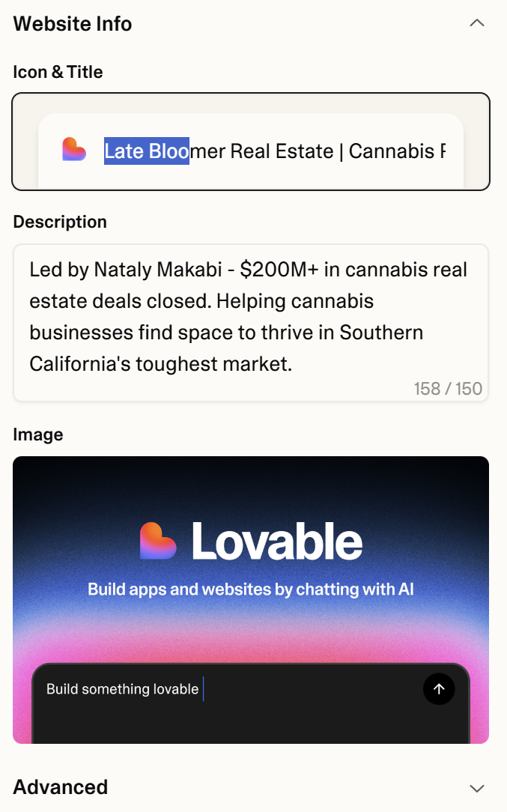Screen dimensions: 507x812
Task: Click the highlighted "Late Bloo" title text
Action: (x=146, y=151)
